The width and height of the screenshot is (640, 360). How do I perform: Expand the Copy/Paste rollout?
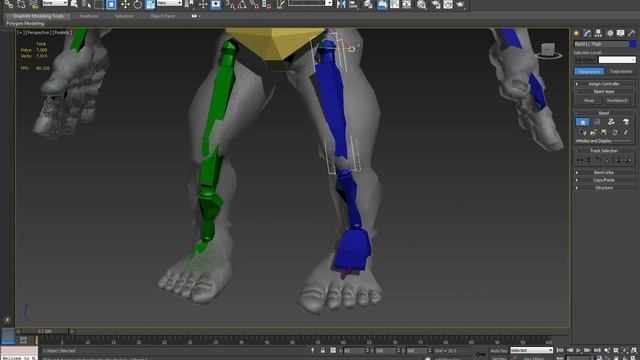604,180
